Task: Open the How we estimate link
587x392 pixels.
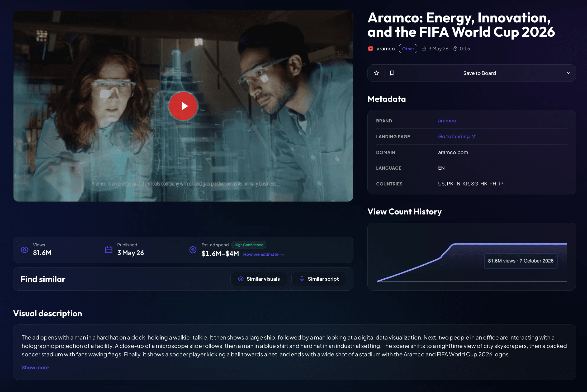Action: pos(263,254)
